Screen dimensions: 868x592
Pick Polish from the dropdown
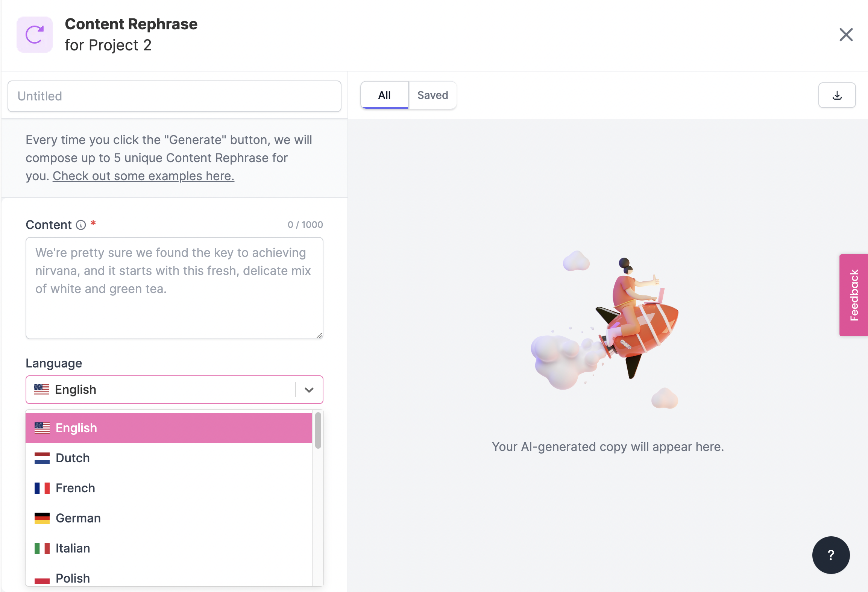pos(73,578)
